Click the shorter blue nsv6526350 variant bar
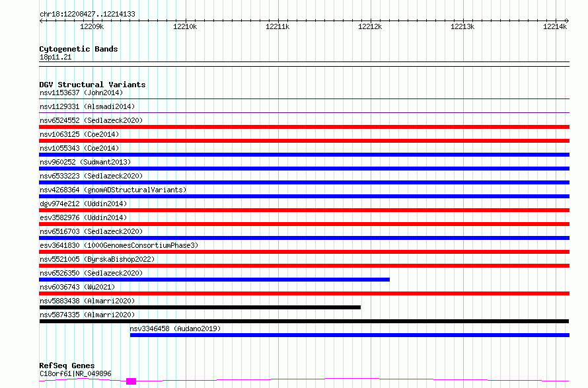The height and width of the screenshot is (388, 588). pyautogui.click(x=214, y=280)
